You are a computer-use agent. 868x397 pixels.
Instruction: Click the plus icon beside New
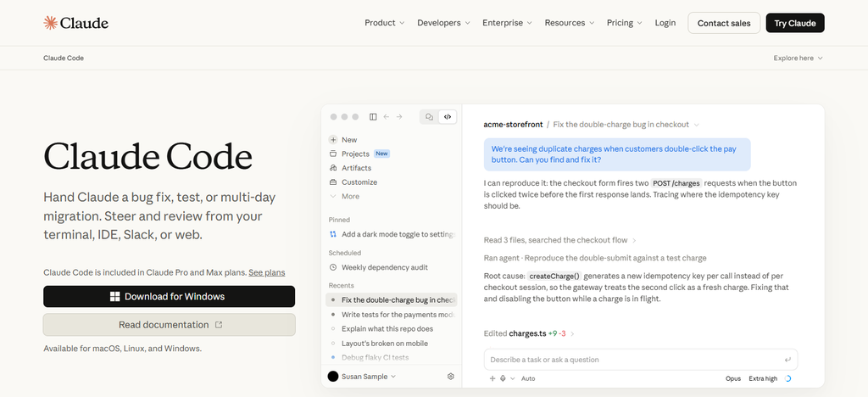click(x=332, y=139)
